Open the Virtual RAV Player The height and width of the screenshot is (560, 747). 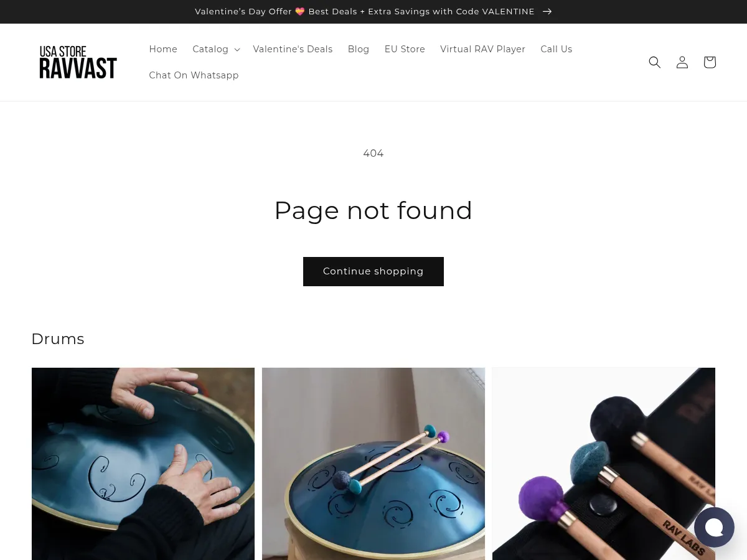(x=482, y=49)
